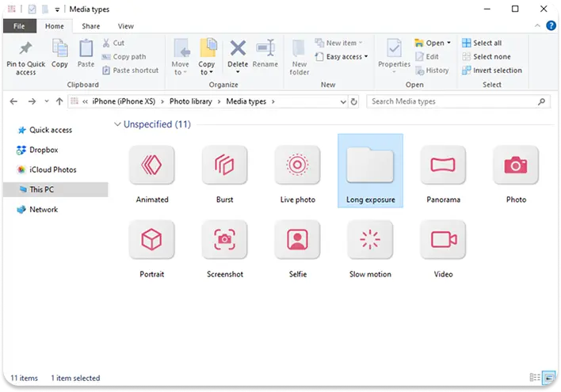Click Paste shortcut in the ribbon

130,70
